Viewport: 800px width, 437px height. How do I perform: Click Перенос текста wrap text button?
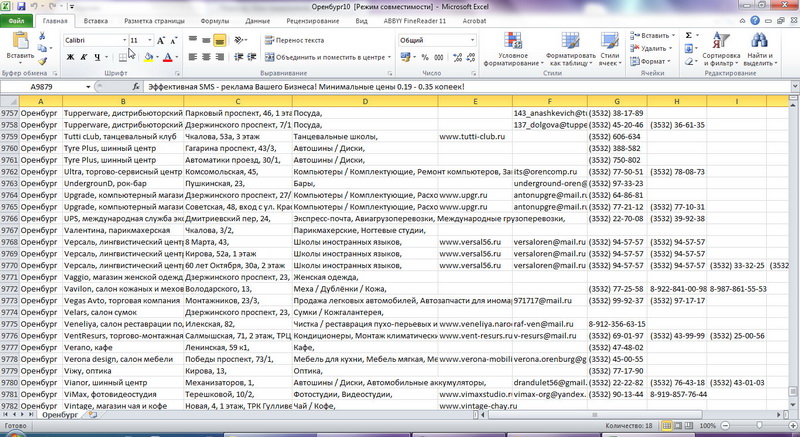pos(294,40)
